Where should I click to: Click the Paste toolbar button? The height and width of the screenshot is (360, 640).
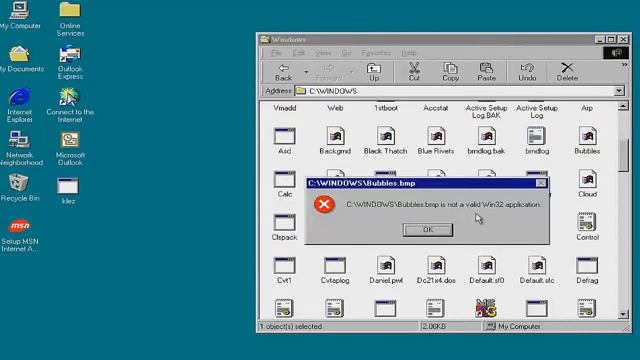(487, 72)
